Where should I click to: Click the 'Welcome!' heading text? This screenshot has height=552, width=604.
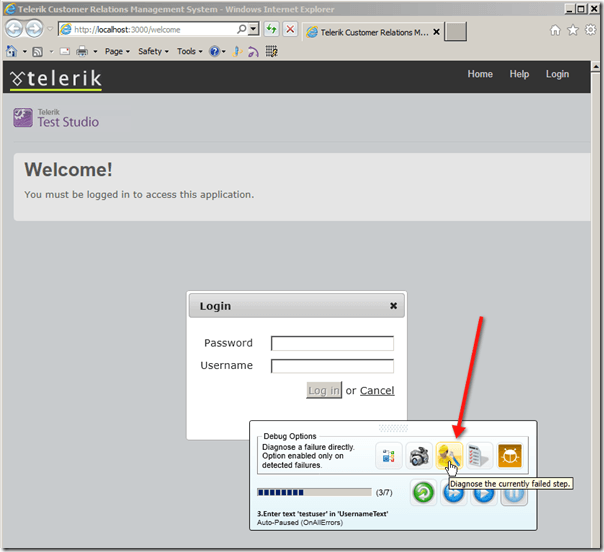(x=69, y=169)
